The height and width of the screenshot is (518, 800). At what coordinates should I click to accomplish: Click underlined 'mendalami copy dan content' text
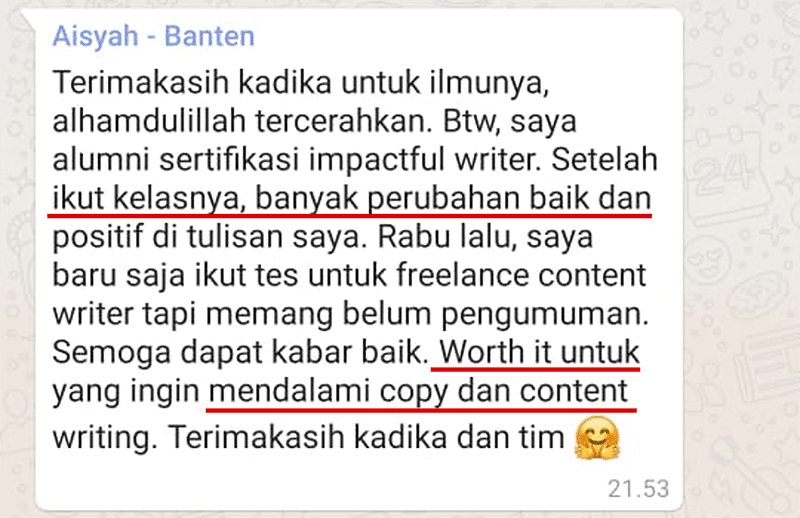(418, 391)
